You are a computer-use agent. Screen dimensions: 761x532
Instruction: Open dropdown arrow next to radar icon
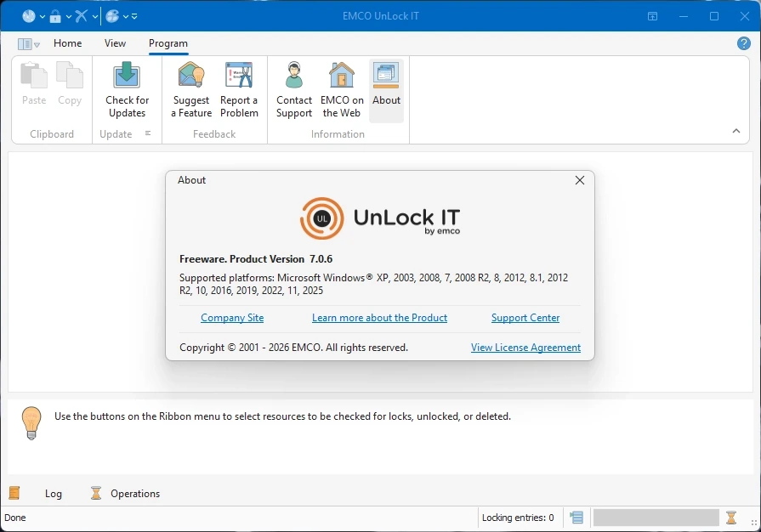[x=43, y=16]
